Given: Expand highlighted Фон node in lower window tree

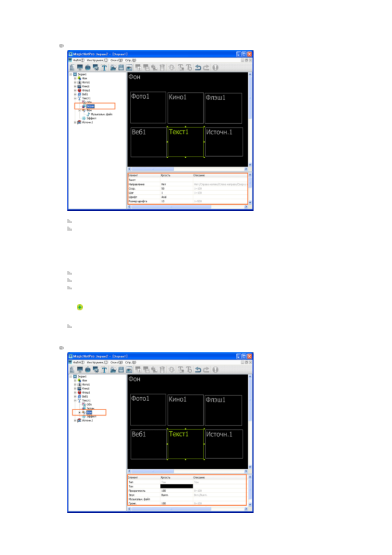Looking at the screenshot, I should pos(79,412).
